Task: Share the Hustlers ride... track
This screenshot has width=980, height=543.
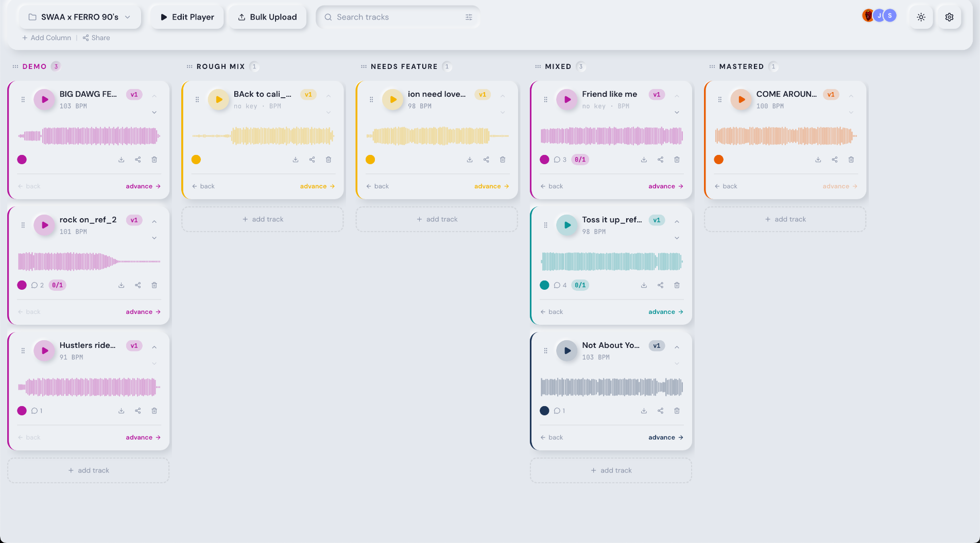Action: 138,411
